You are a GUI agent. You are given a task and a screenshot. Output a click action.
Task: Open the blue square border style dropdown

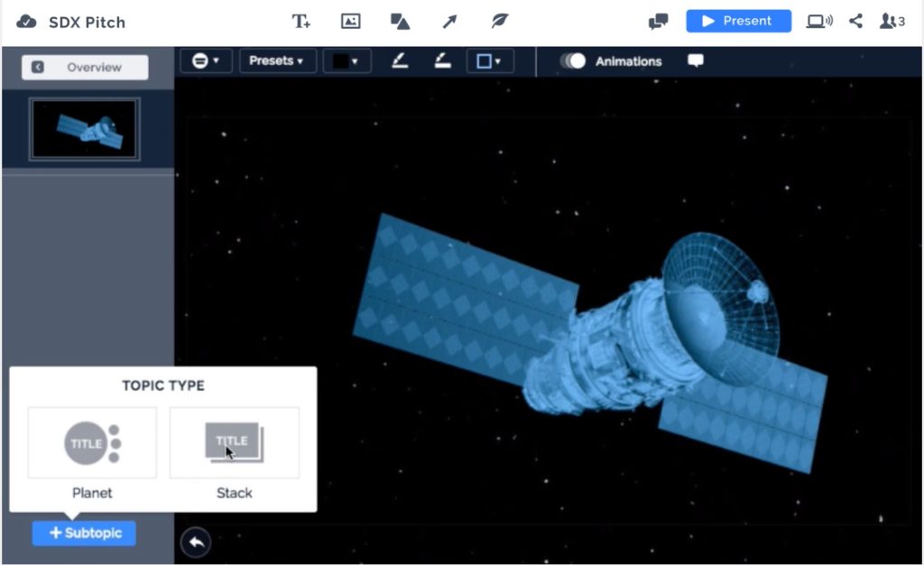coord(489,61)
